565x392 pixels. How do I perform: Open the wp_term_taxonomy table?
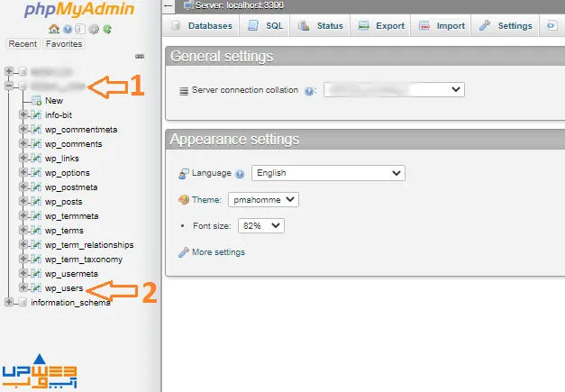84,260
